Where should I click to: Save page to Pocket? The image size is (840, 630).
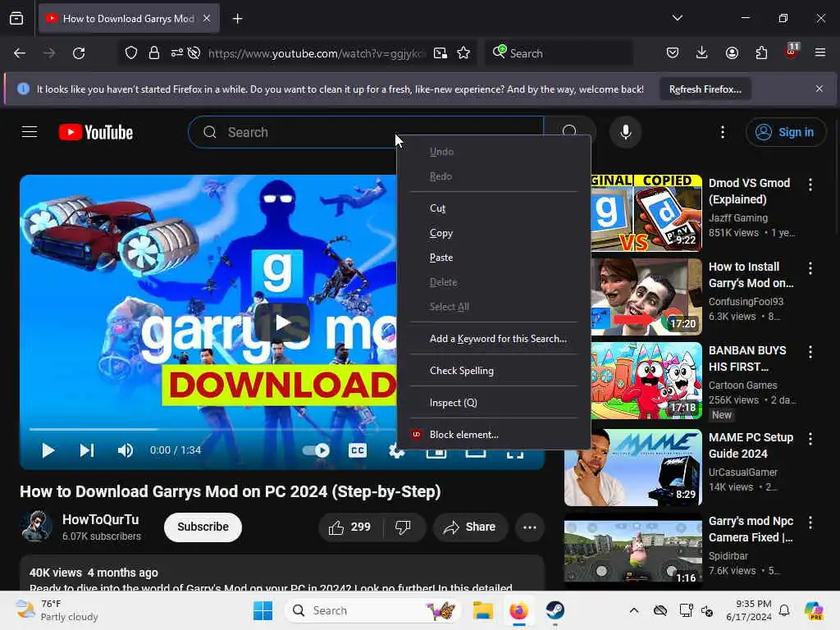tap(673, 52)
